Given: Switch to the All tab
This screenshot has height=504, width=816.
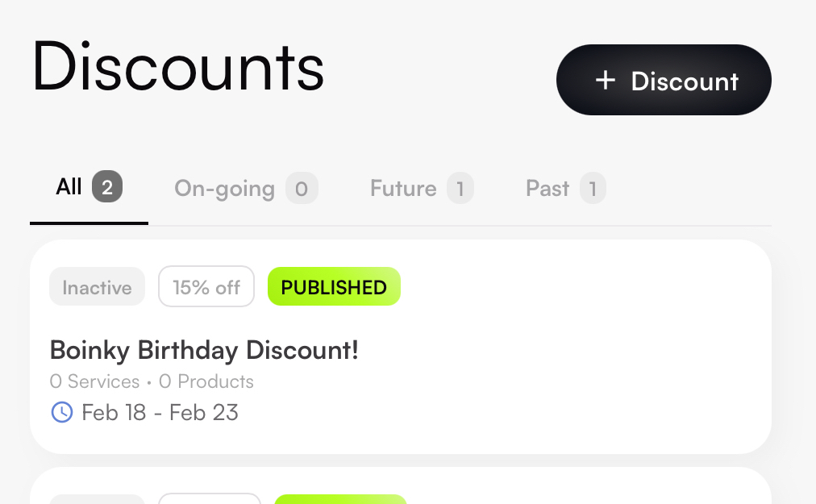Looking at the screenshot, I should (69, 189).
